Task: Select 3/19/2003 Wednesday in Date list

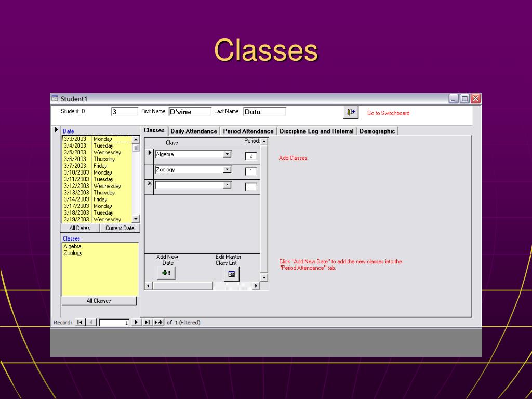Action: point(97,219)
